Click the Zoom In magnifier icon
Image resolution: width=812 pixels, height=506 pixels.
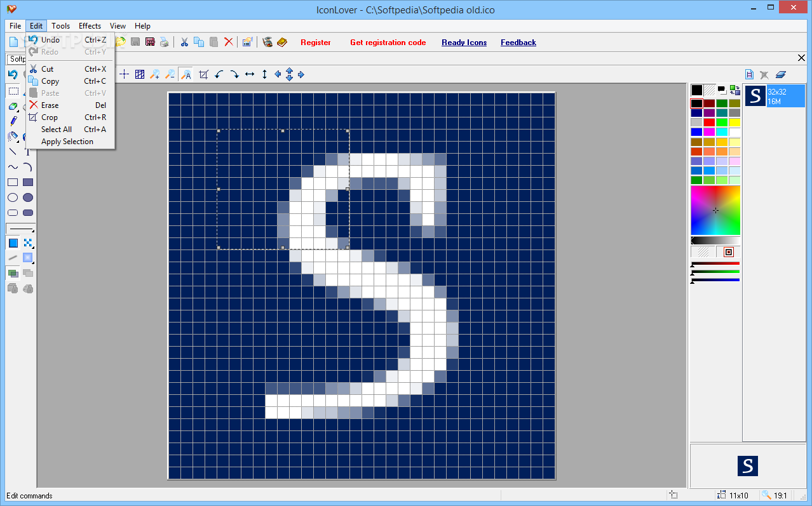[x=155, y=75]
